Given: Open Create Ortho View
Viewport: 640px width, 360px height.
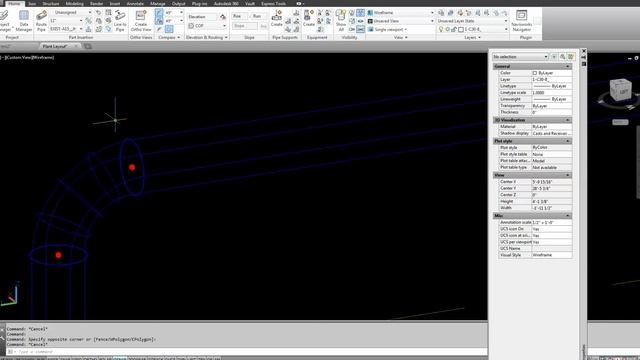Looking at the screenshot, I should [x=141, y=21].
